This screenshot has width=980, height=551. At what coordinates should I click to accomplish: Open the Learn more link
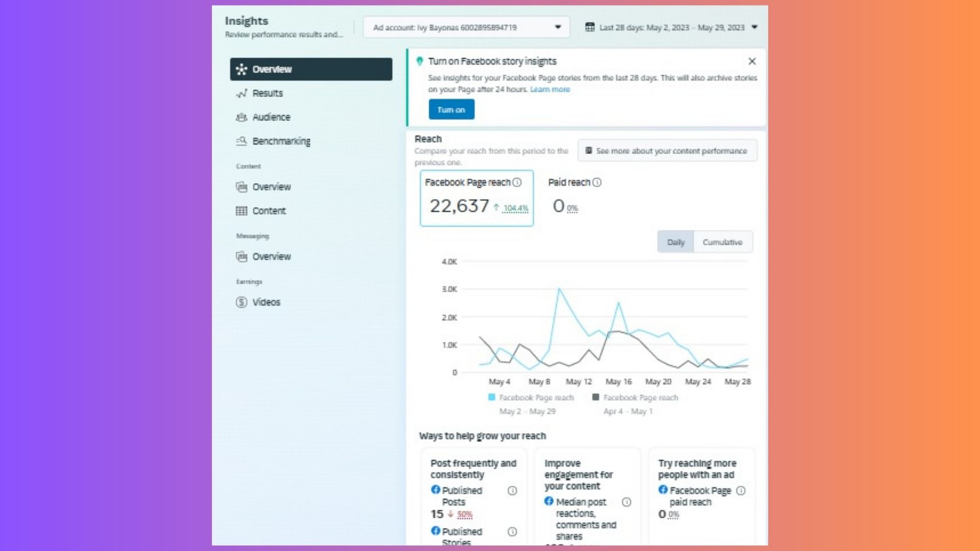pos(550,90)
